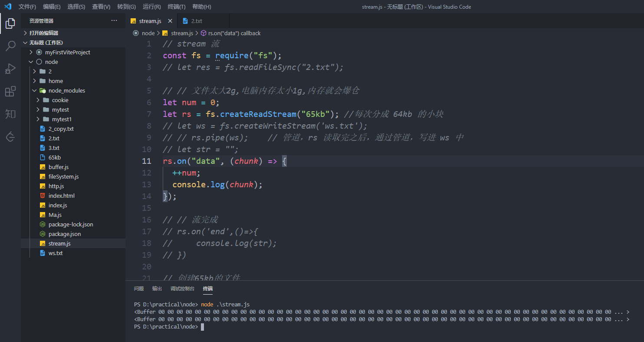Screen dimensions: 644x342
Task: Open the Extensions view
Action: click(10, 91)
